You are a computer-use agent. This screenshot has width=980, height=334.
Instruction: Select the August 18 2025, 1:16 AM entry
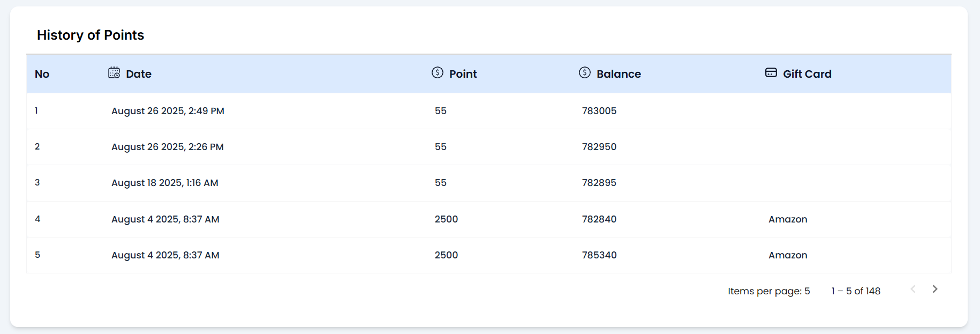click(x=165, y=183)
